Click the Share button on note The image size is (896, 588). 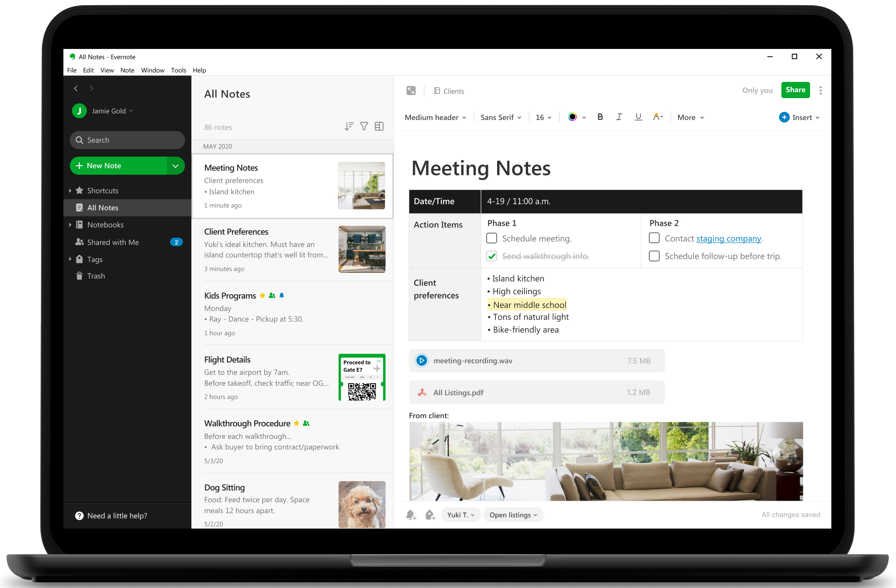(x=794, y=90)
